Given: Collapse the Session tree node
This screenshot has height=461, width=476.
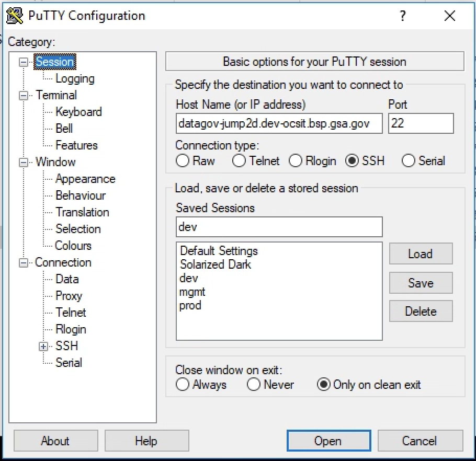Looking at the screenshot, I should pos(24,62).
